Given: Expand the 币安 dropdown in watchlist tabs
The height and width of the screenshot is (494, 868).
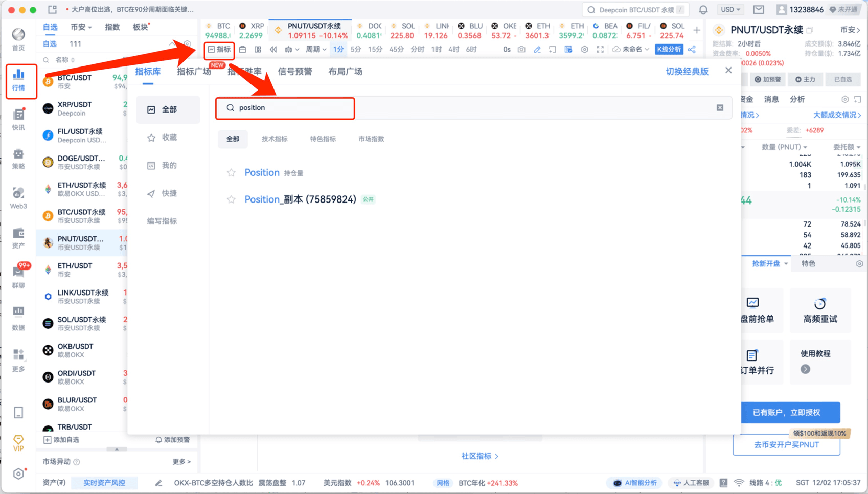Looking at the screenshot, I should 81,27.
